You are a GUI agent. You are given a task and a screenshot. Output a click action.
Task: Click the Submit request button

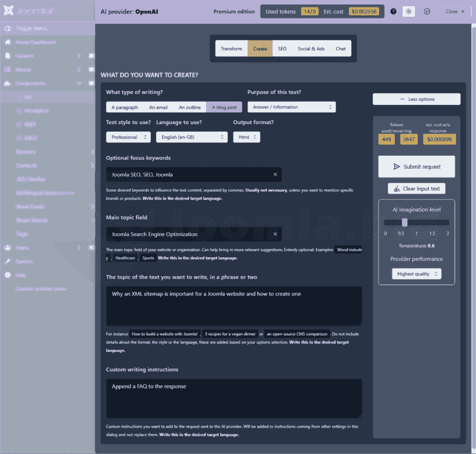pyautogui.click(x=417, y=166)
